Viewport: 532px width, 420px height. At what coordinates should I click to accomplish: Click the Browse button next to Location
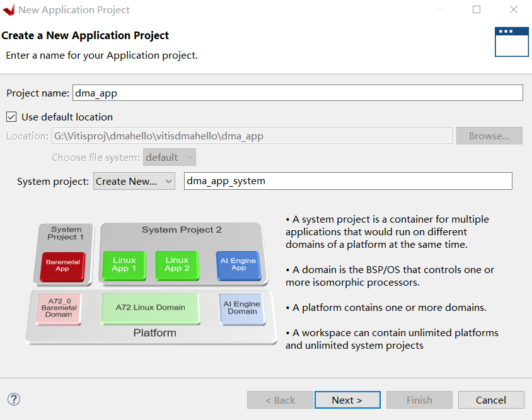(489, 136)
